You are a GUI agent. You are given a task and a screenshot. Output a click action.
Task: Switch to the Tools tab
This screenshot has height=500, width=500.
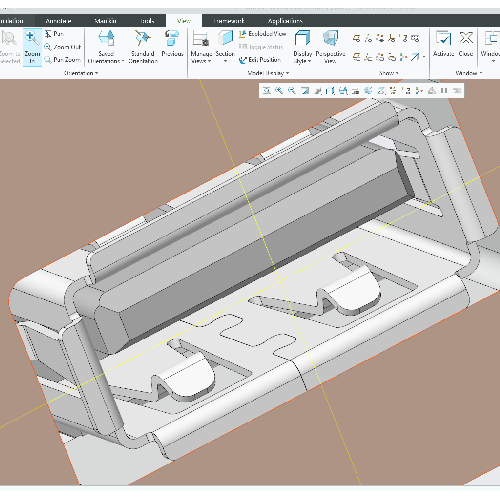147,21
